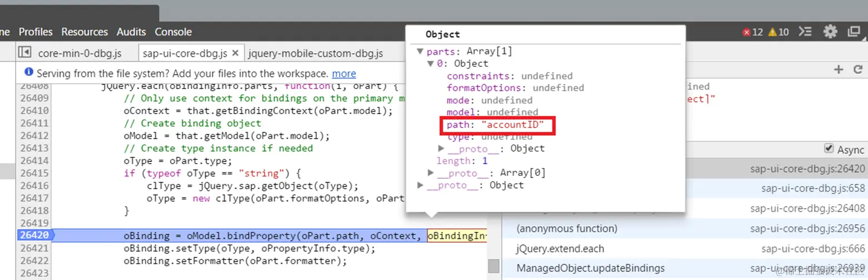This screenshot has width=868, height=280.
Task: Select the core-min-0-dbg.js file tab
Action: [x=80, y=53]
